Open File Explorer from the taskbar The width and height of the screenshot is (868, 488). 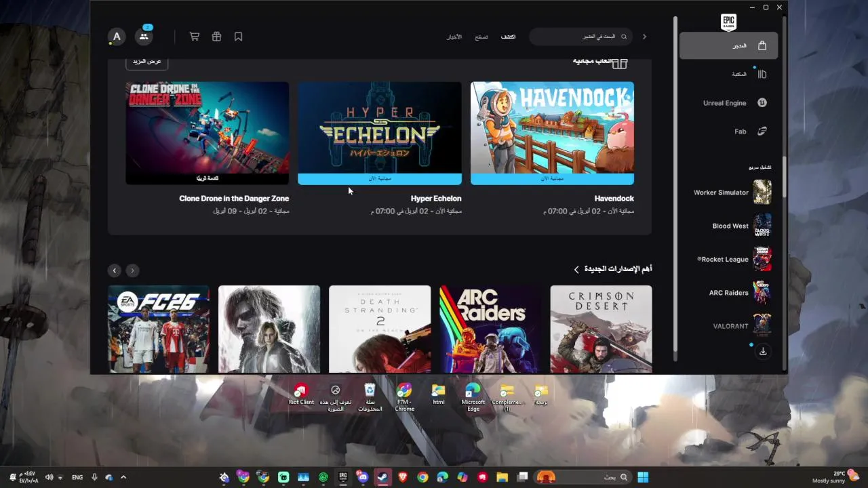point(502,477)
